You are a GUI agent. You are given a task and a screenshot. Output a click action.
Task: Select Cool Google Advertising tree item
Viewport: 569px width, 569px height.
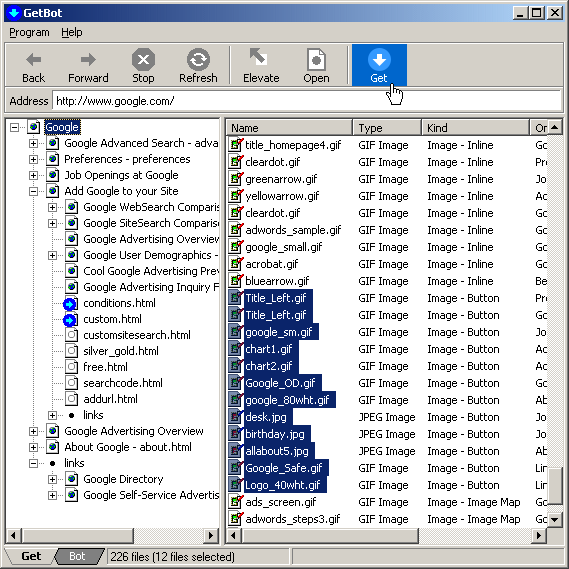pyautogui.click(x=151, y=271)
